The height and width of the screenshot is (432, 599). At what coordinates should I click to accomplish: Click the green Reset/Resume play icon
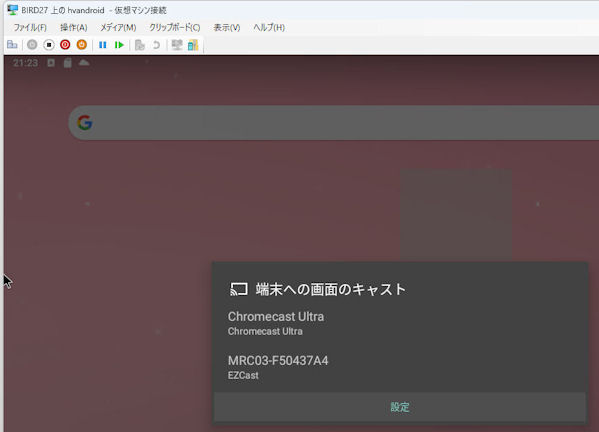pos(119,45)
